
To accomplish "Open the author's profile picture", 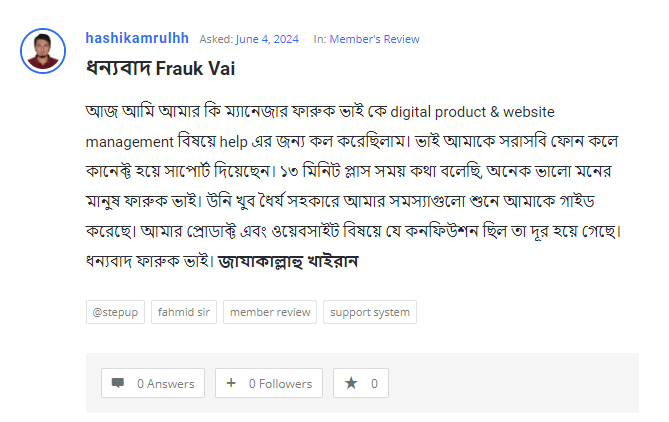I will point(43,51).
